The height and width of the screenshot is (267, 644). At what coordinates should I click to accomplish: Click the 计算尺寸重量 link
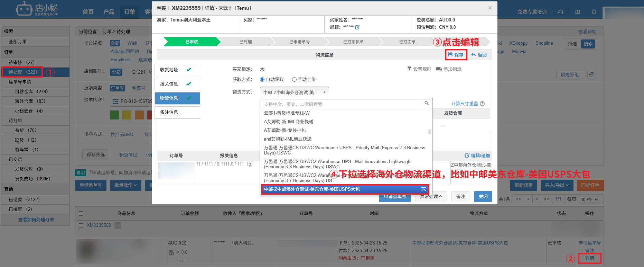[465, 104]
